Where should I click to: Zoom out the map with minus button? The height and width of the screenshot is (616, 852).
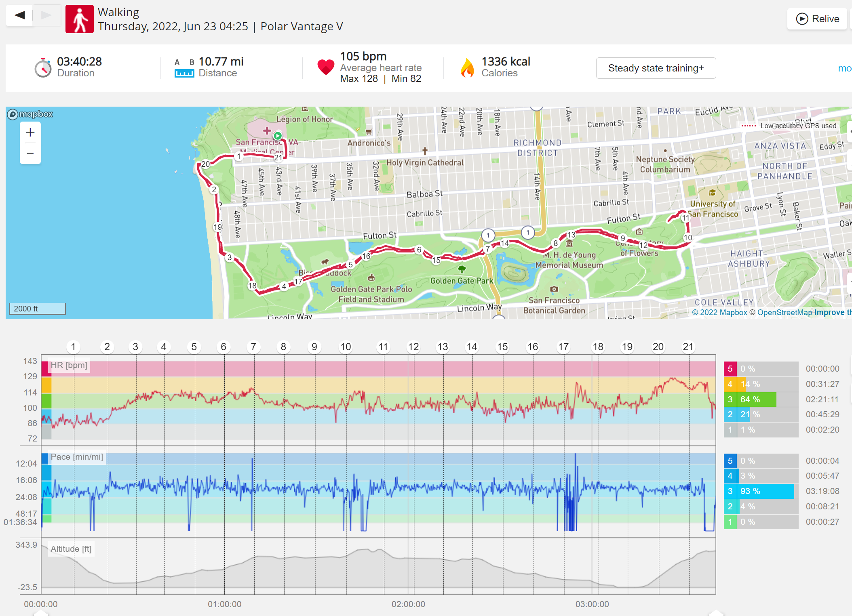point(30,153)
